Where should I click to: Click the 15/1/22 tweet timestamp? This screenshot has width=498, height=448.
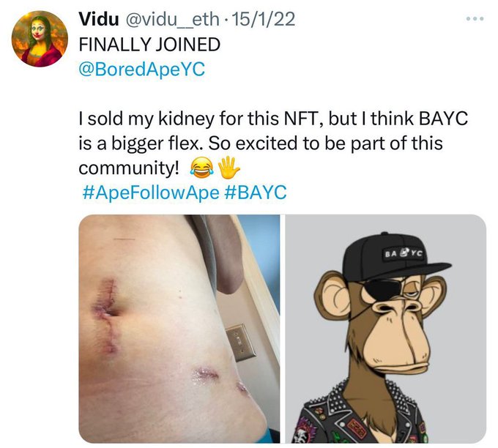tap(265, 19)
